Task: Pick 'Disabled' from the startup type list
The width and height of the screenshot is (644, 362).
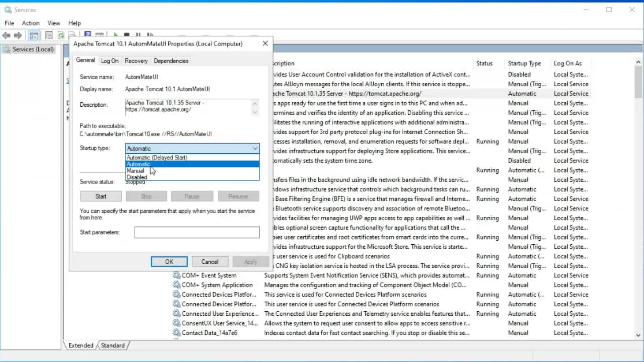Action: click(x=137, y=177)
